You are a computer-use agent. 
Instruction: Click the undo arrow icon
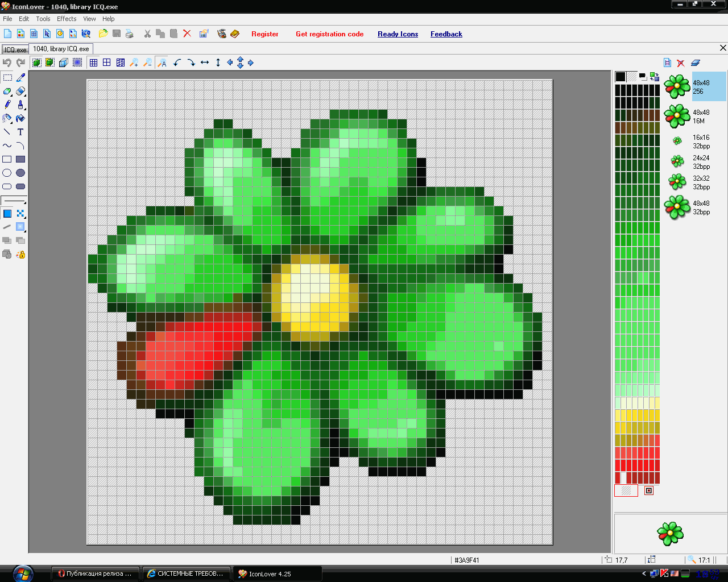pyautogui.click(x=7, y=63)
